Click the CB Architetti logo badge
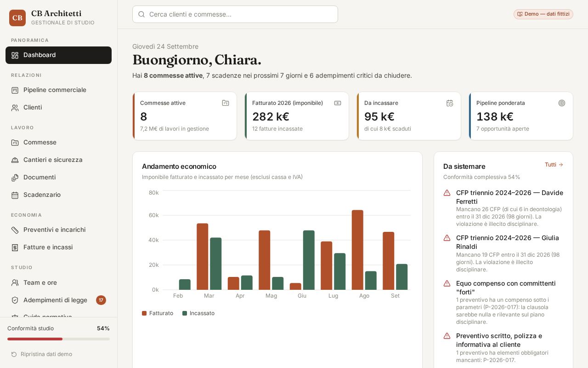The height and width of the screenshot is (368, 588). click(x=17, y=18)
